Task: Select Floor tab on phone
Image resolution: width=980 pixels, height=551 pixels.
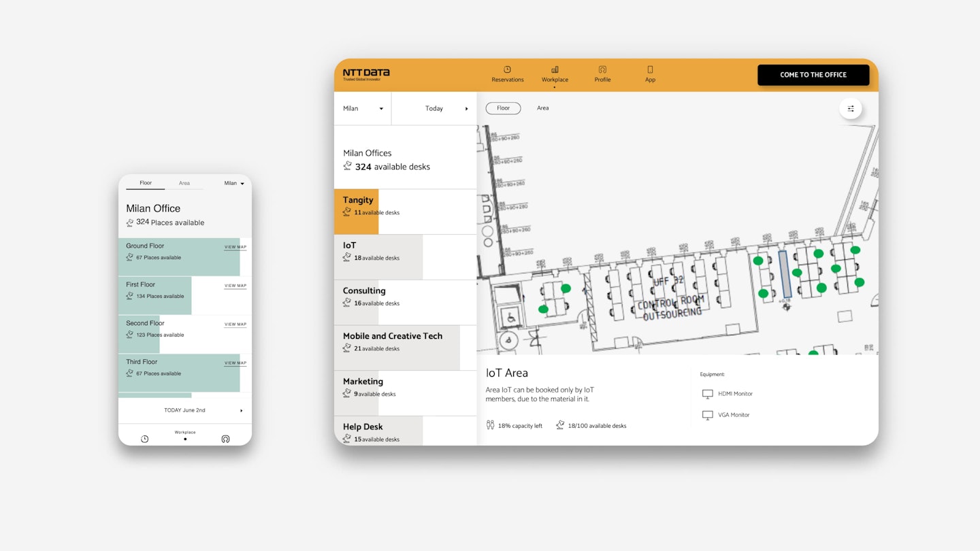Action: (x=146, y=183)
